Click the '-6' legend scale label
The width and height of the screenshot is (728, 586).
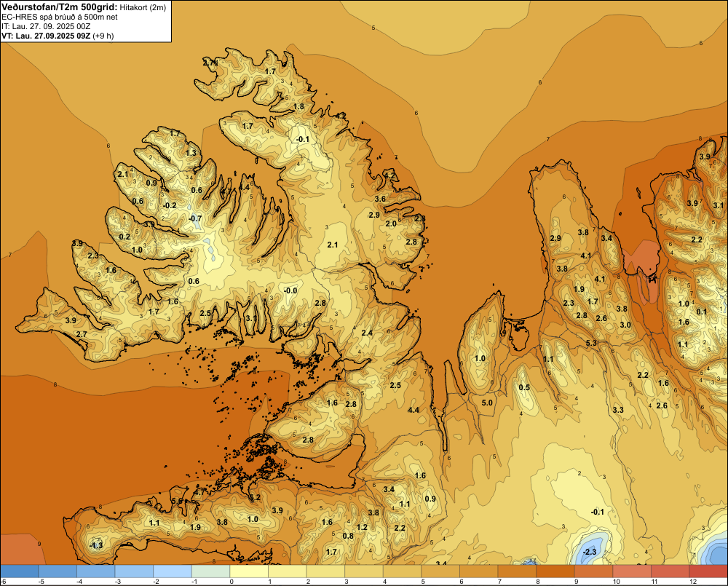point(3,582)
